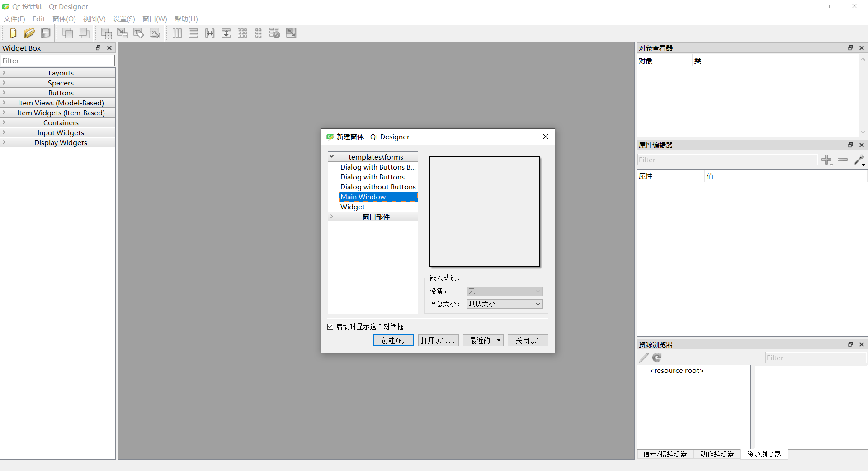Open an existing form
Screen dimensions: 868x471
(x=29, y=33)
